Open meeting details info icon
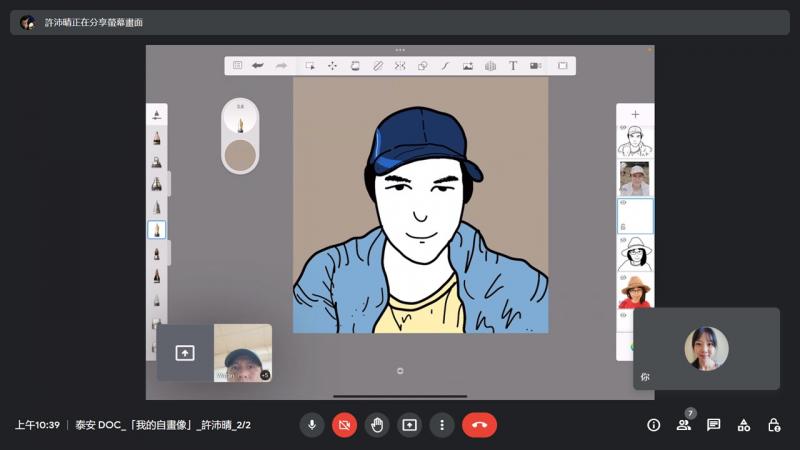The height and width of the screenshot is (450, 800). [654, 424]
